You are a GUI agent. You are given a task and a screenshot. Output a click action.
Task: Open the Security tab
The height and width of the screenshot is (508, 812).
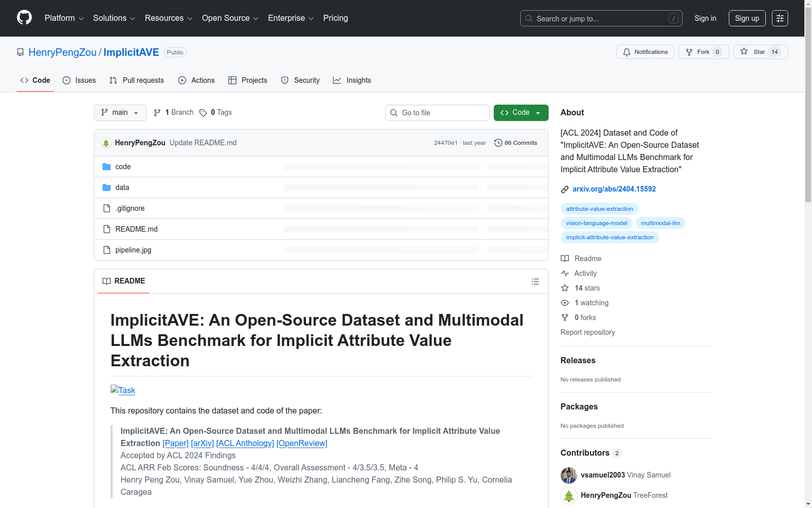(x=300, y=80)
